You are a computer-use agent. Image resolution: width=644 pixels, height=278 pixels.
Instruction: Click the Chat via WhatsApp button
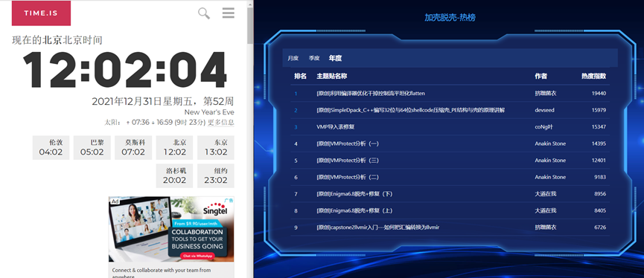[197, 256]
